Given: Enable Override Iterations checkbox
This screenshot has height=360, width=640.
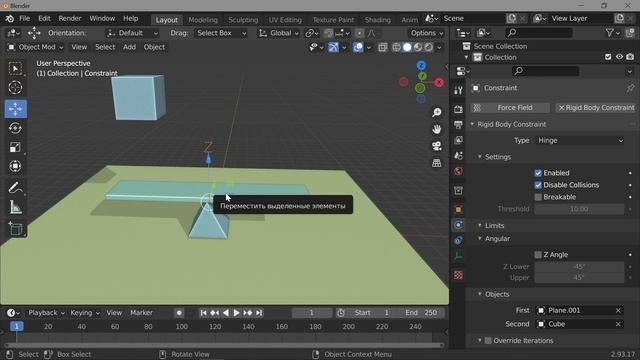Looking at the screenshot, I should tap(488, 340).
